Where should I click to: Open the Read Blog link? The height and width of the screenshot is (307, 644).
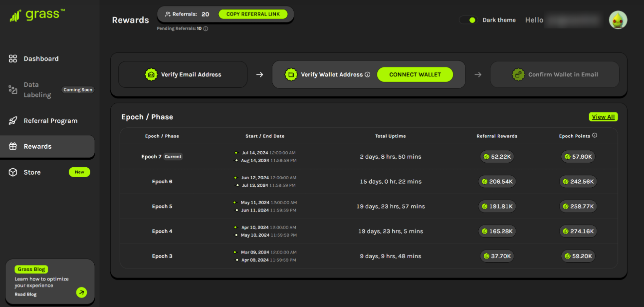pos(25,295)
